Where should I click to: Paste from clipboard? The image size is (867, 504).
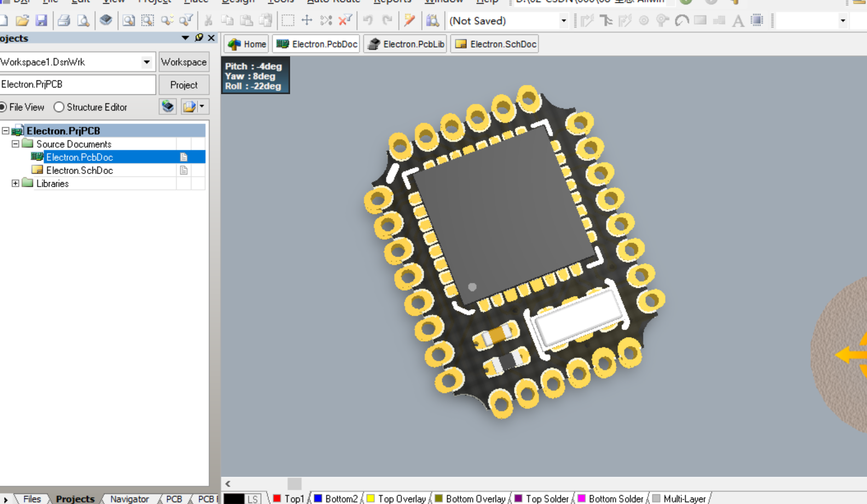click(246, 21)
